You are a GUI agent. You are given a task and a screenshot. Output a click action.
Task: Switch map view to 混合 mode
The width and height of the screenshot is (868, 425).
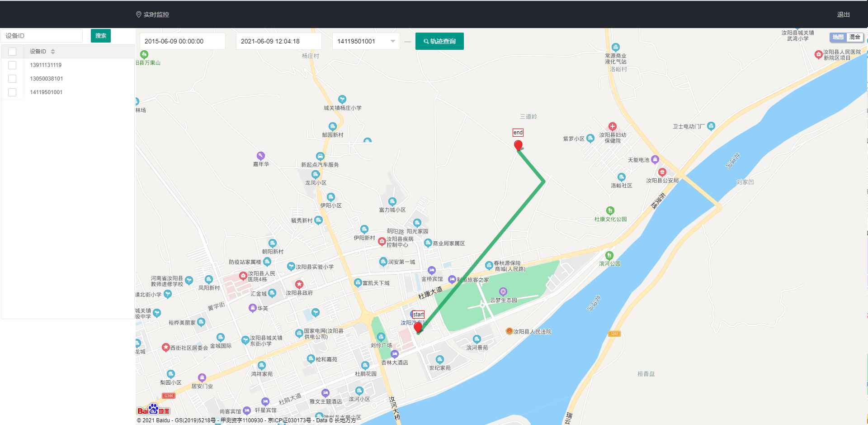856,37
